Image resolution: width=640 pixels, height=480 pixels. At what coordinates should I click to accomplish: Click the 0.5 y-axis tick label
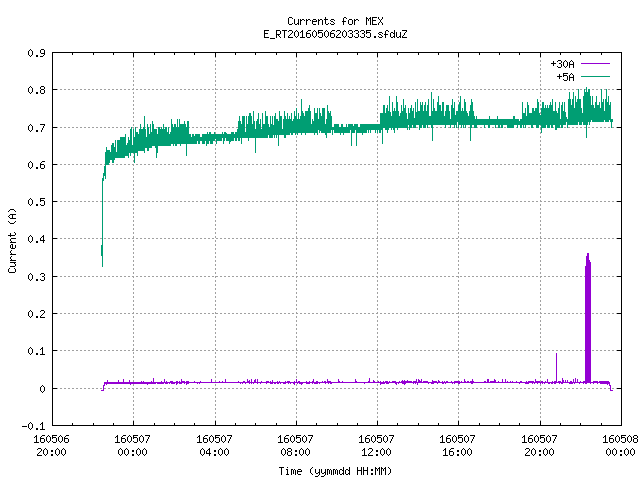tap(36, 202)
